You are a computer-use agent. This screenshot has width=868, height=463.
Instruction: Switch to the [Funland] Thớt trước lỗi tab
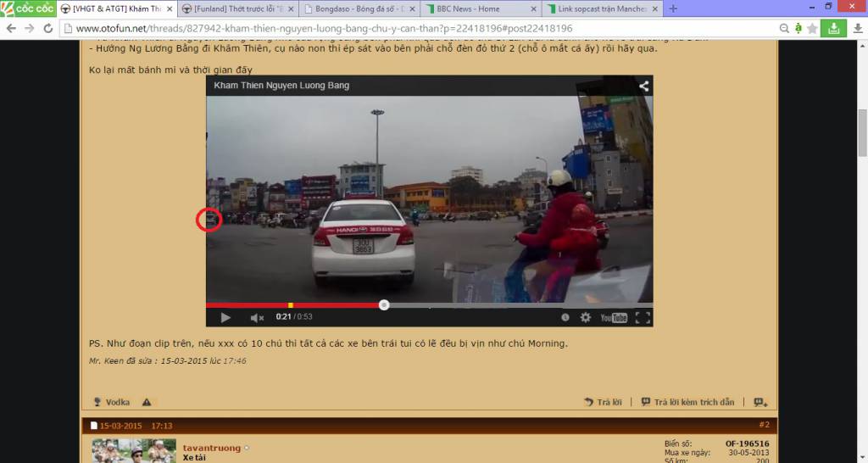pos(239,8)
